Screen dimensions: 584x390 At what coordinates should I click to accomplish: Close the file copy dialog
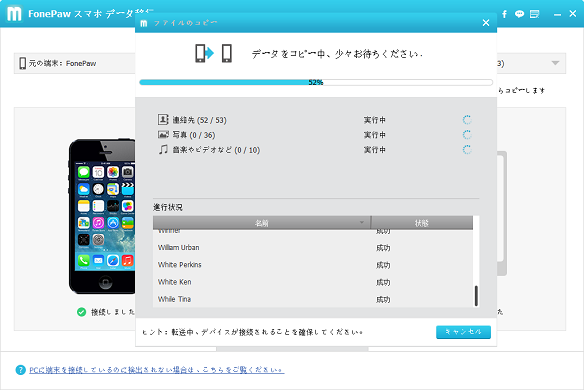(486, 23)
